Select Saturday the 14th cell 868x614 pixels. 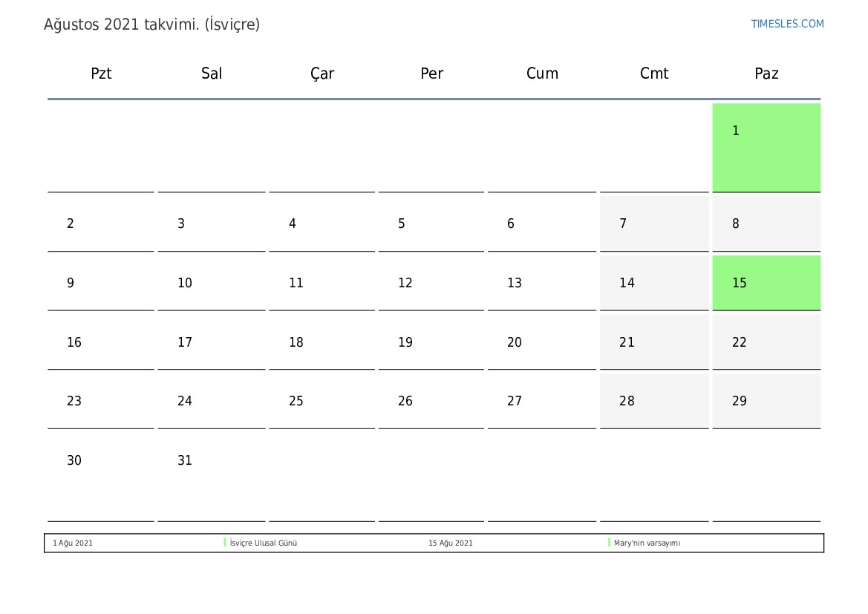coord(654,283)
